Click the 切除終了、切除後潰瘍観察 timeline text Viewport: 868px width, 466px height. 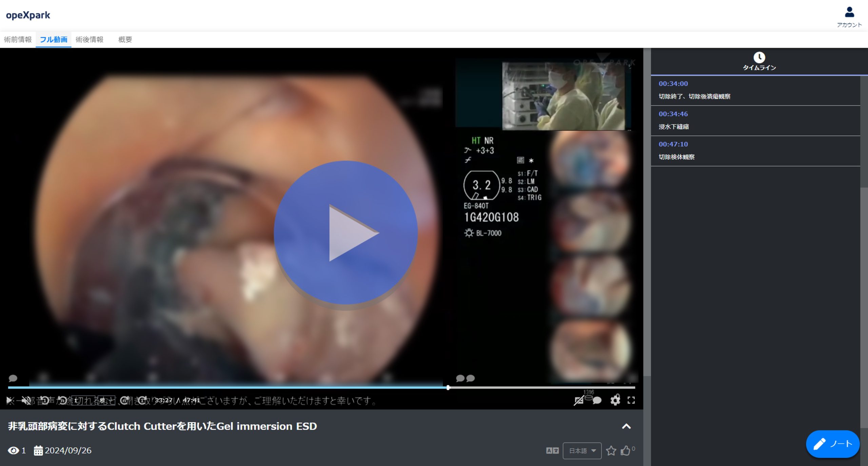point(694,97)
